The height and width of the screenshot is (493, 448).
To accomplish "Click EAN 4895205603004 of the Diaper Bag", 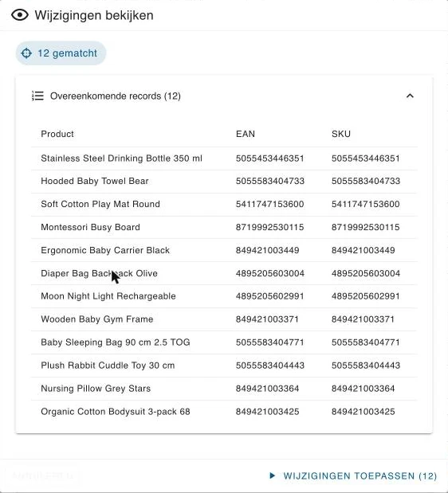I will click(270, 273).
